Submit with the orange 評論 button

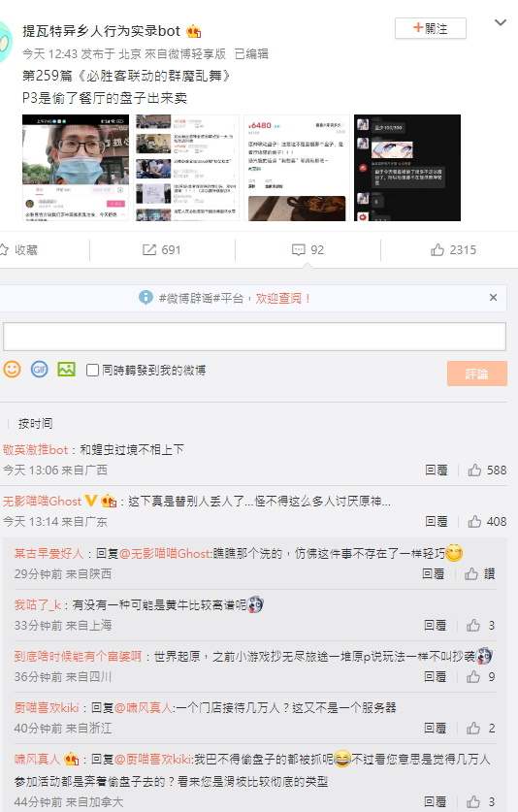click(476, 374)
